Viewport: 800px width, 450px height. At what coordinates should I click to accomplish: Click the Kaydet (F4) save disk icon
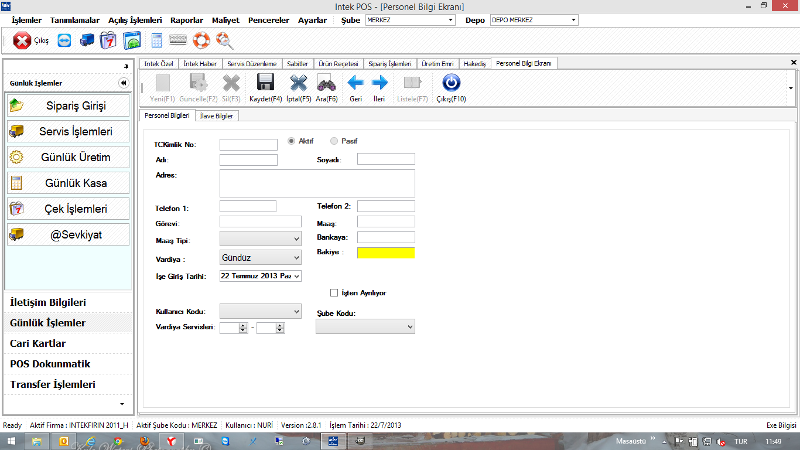[265, 83]
